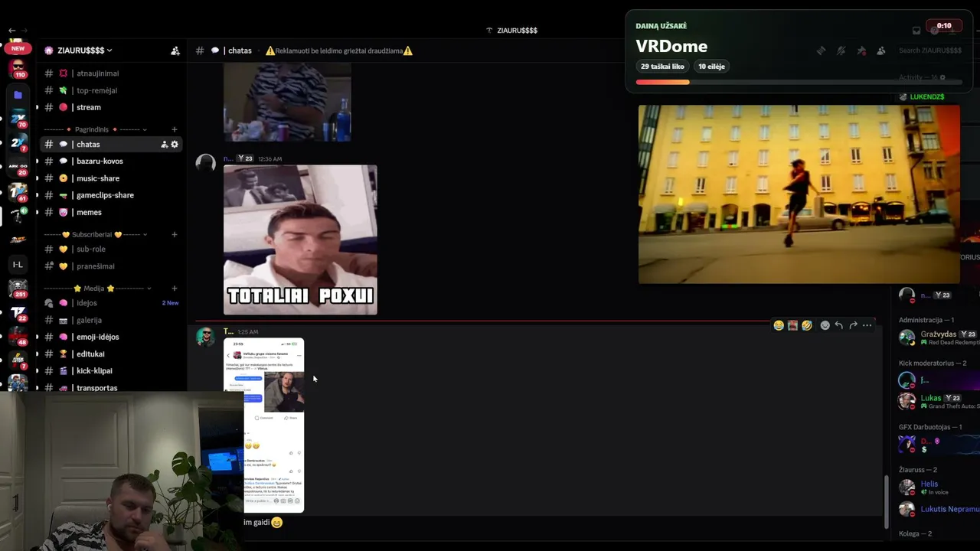Screen dimensions: 980x551
Task: Forward the hovered message
Action: point(853,325)
